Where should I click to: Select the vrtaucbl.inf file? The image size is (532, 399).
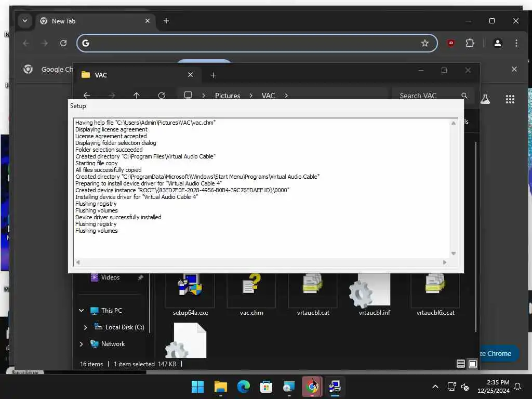click(x=374, y=295)
